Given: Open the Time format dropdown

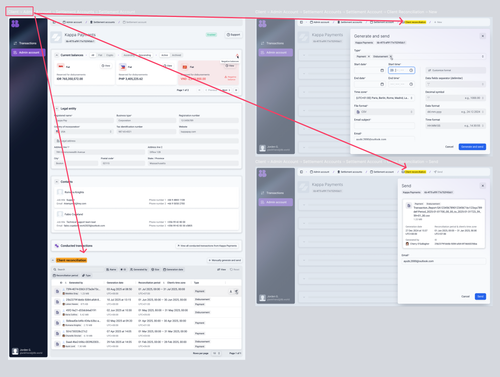Looking at the screenshot, I should click(456, 126).
